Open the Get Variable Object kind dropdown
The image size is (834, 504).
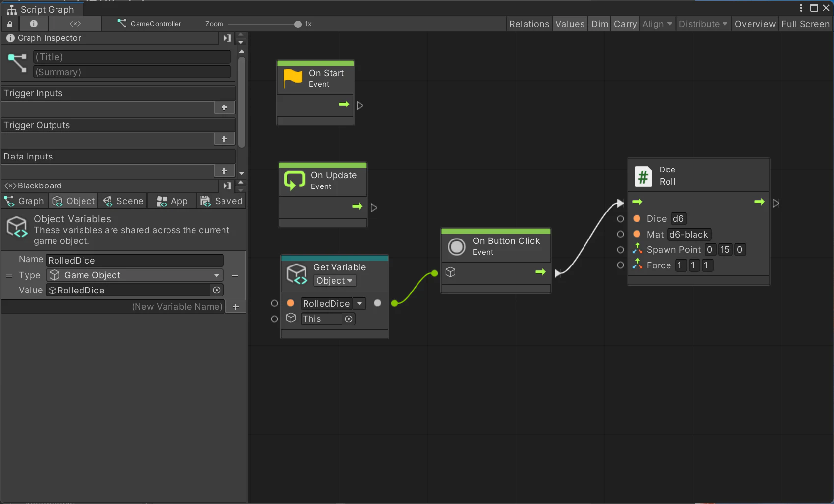point(334,281)
